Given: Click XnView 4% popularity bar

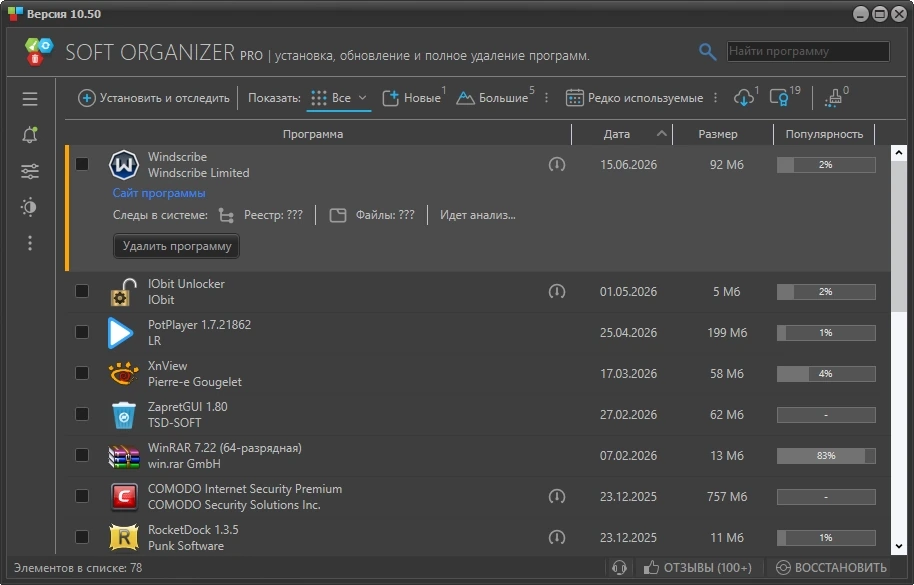Looking at the screenshot, I should point(826,373).
